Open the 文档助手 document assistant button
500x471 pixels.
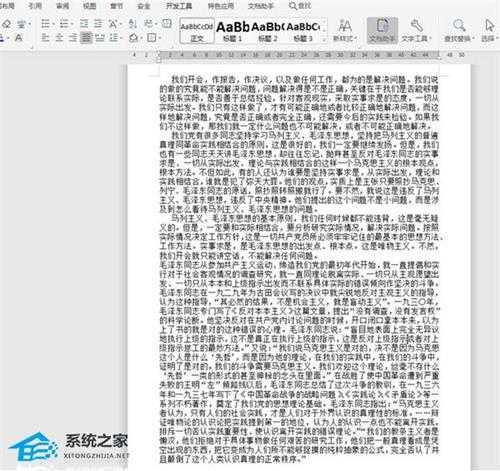(382, 30)
